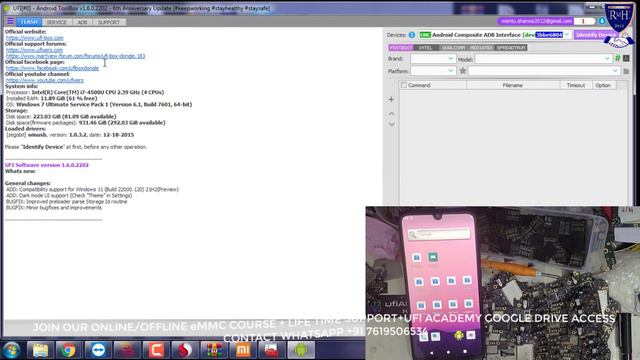Click the account email label in the header
The image size is (640, 360).
(x=536, y=21)
